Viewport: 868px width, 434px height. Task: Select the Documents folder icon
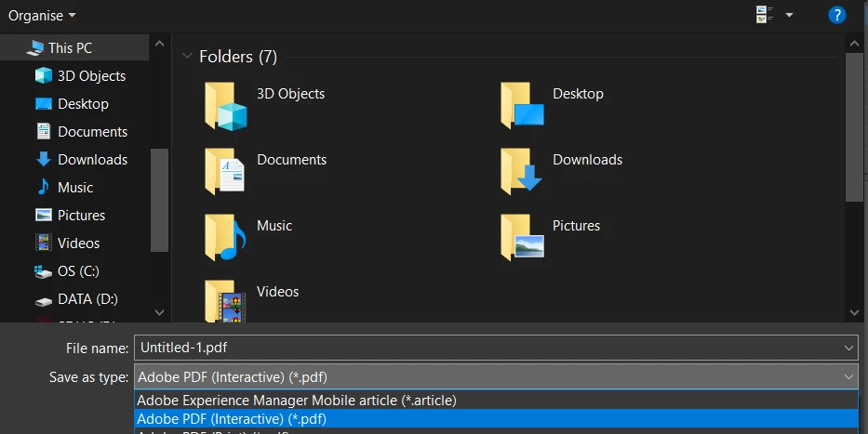point(225,172)
